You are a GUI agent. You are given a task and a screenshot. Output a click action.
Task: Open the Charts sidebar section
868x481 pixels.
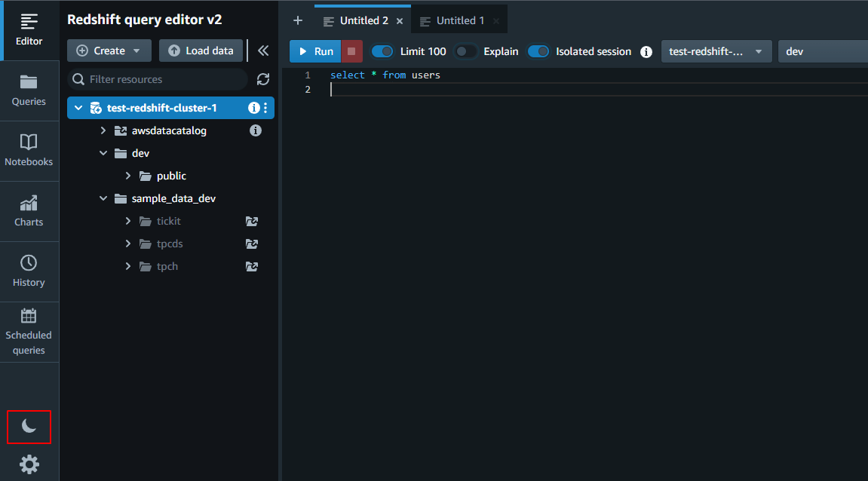click(29, 211)
